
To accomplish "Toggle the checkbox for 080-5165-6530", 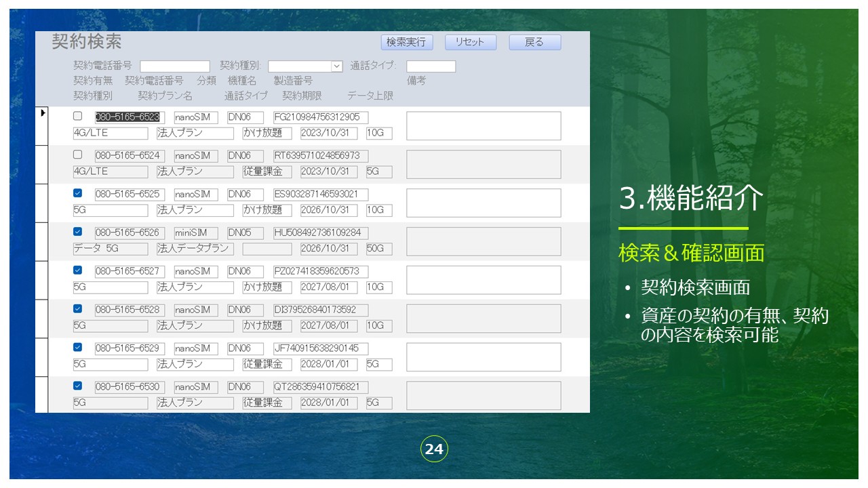I will [77, 386].
